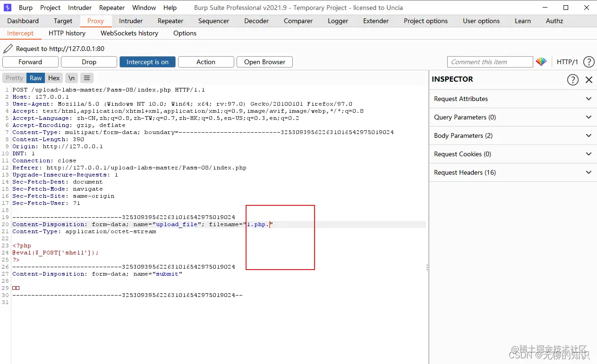Image resolution: width=597 pixels, height=364 pixels.
Task: Open the Intruder menu in menu bar
Action: (80, 8)
